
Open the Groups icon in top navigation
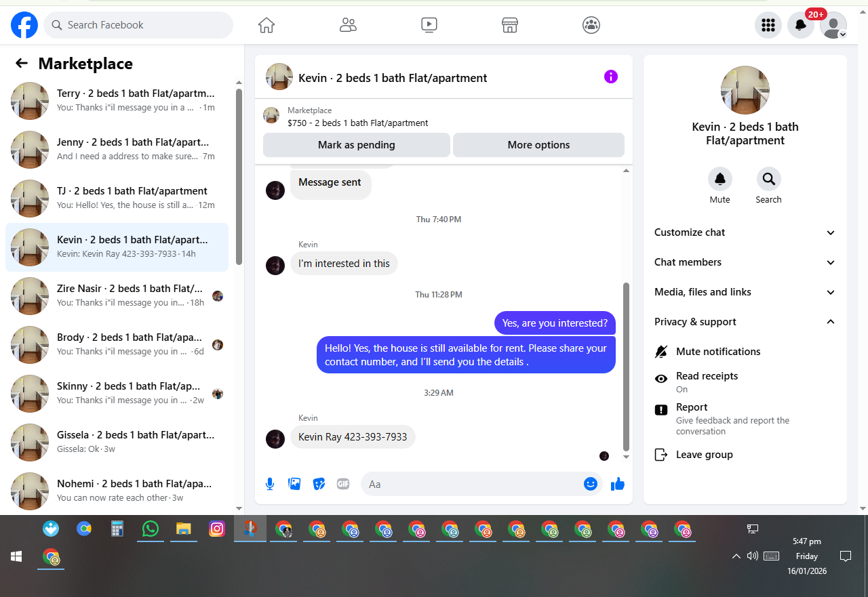point(591,25)
